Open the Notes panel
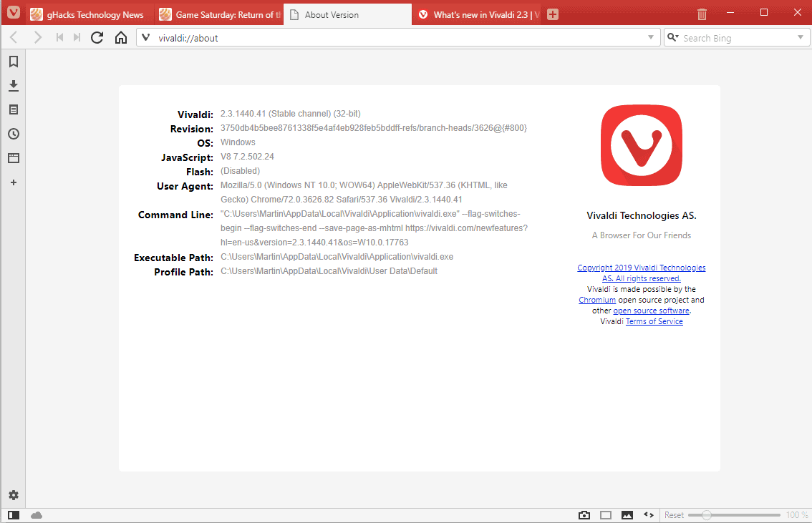Screen dimensions: 812x523 (13, 109)
